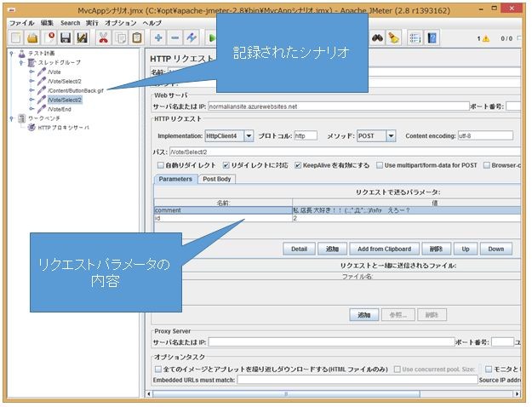The image size is (532, 407).
Task: Click 追加 next to the Detail button
Action: 332,249
